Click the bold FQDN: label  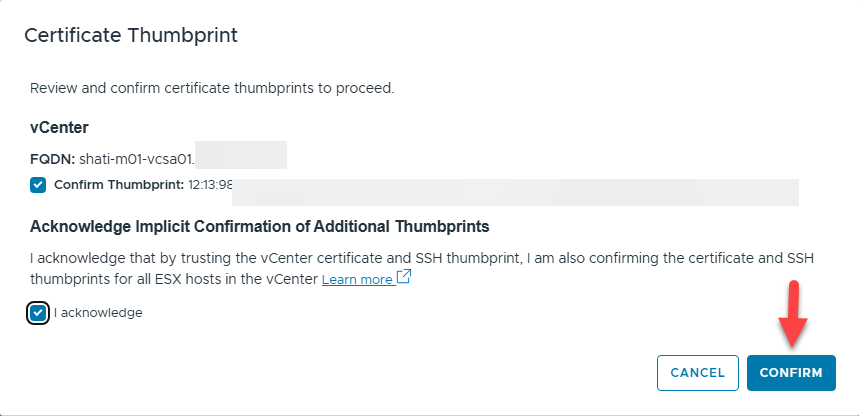pos(51,157)
